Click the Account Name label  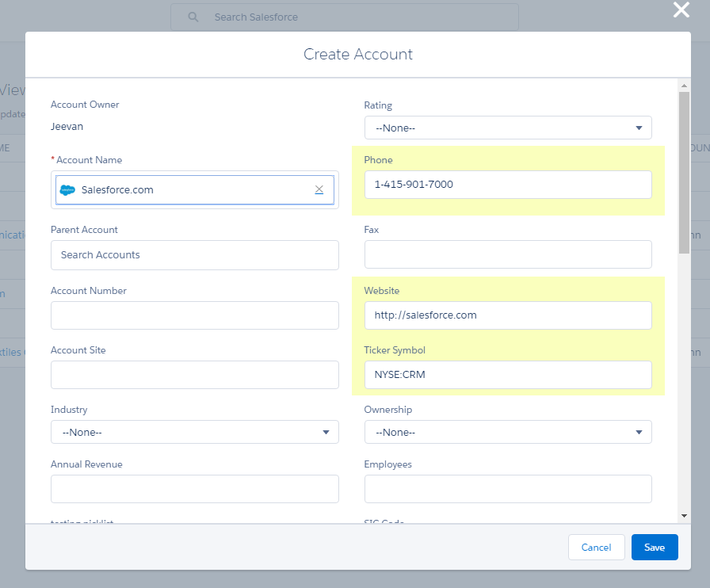(x=90, y=160)
